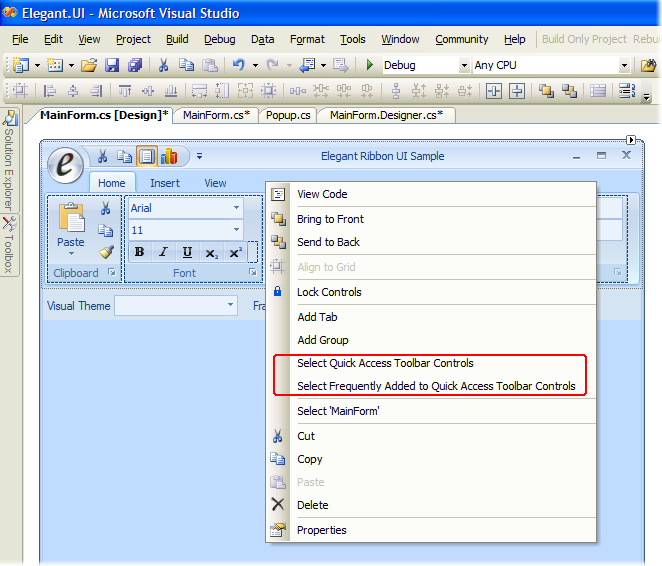This screenshot has width=662, height=566.
Task: Click the Elegant 'e' application button
Action: pos(65,165)
